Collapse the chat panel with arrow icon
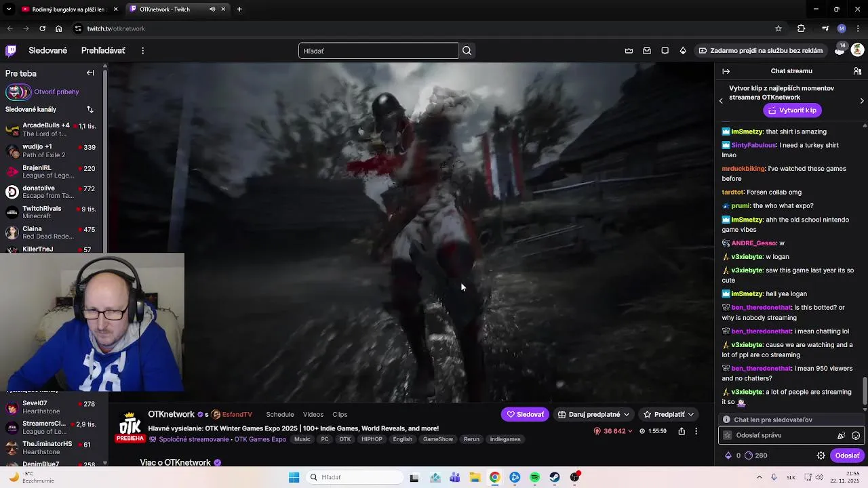The image size is (868, 488). pyautogui.click(x=726, y=71)
